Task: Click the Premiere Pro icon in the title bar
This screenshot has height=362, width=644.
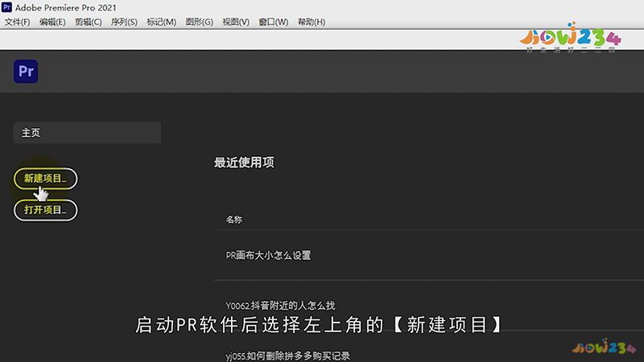Action: [x=6, y=7]
